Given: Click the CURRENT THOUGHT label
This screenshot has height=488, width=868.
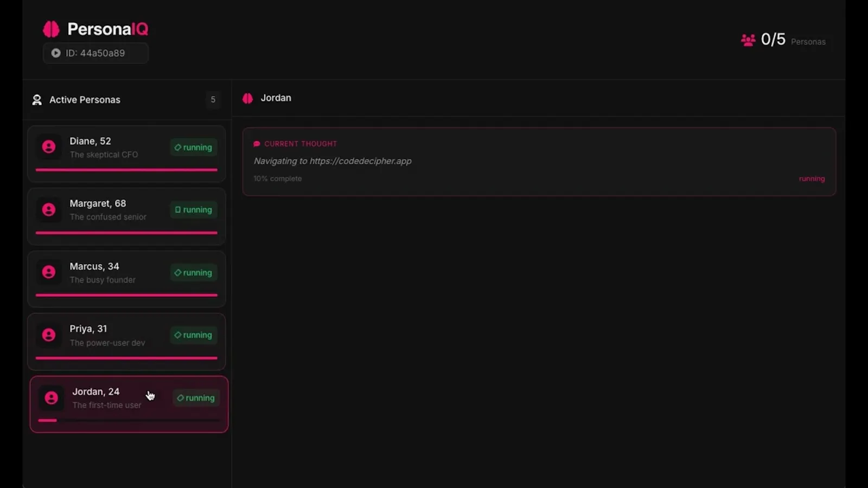Looking at the screenshot, I should tap(301, 144).
